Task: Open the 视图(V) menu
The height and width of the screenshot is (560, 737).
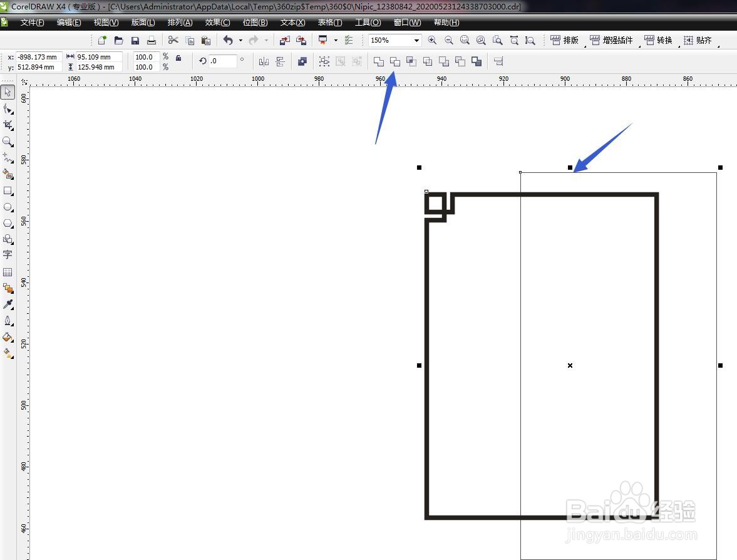Action: coord(106,23)
